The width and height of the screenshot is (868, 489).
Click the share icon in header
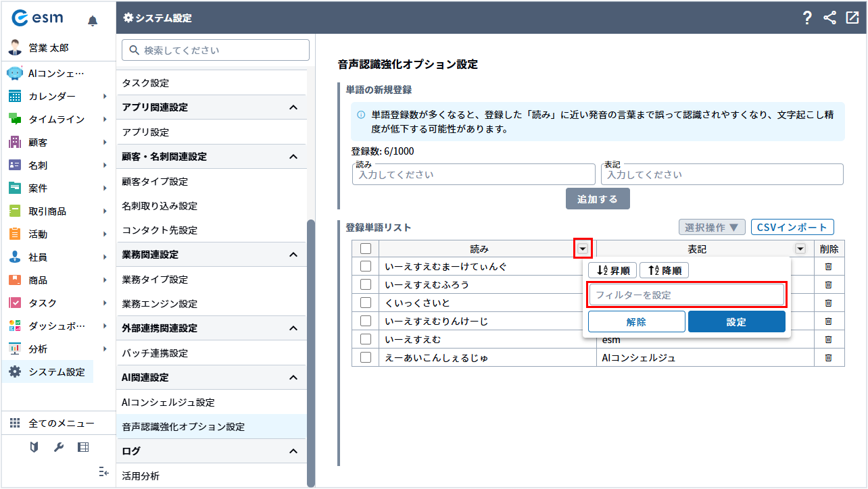point(829,18)
